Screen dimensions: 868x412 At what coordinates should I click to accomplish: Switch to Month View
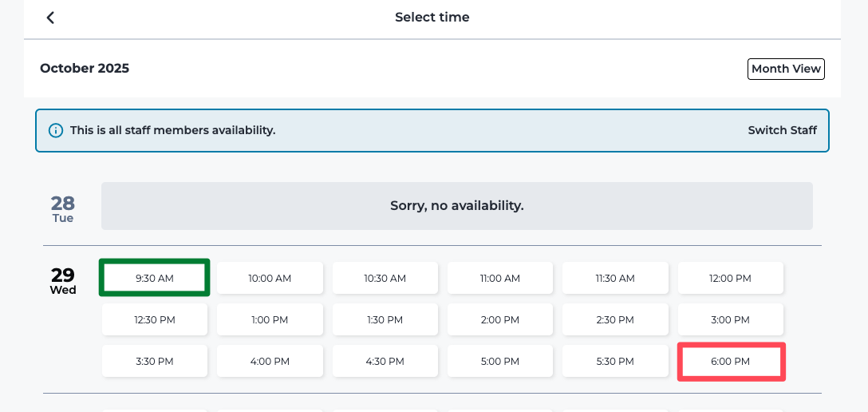click(x=786, y=69)
